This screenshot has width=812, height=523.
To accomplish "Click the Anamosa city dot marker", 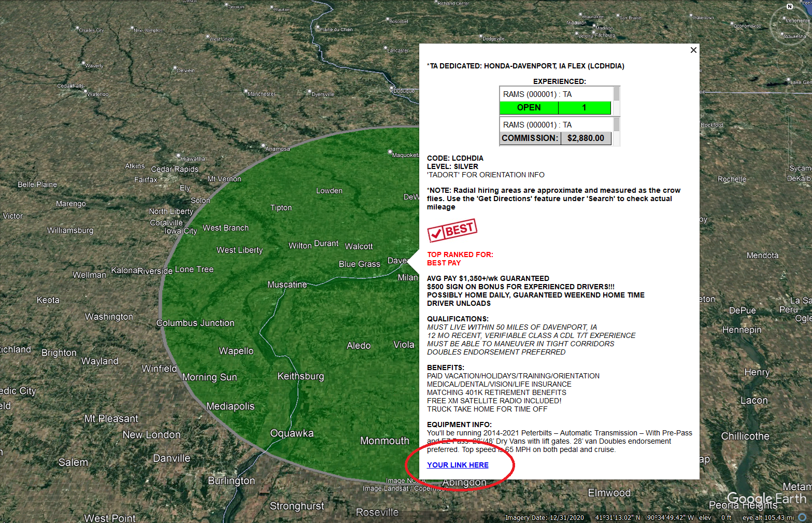I will pos(263,146).
